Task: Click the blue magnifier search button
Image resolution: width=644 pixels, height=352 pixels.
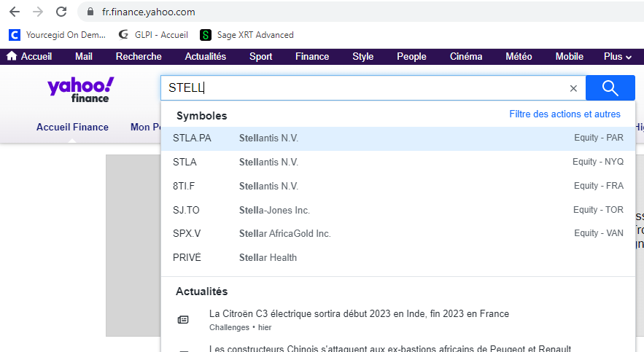Action: coord(610,87)
